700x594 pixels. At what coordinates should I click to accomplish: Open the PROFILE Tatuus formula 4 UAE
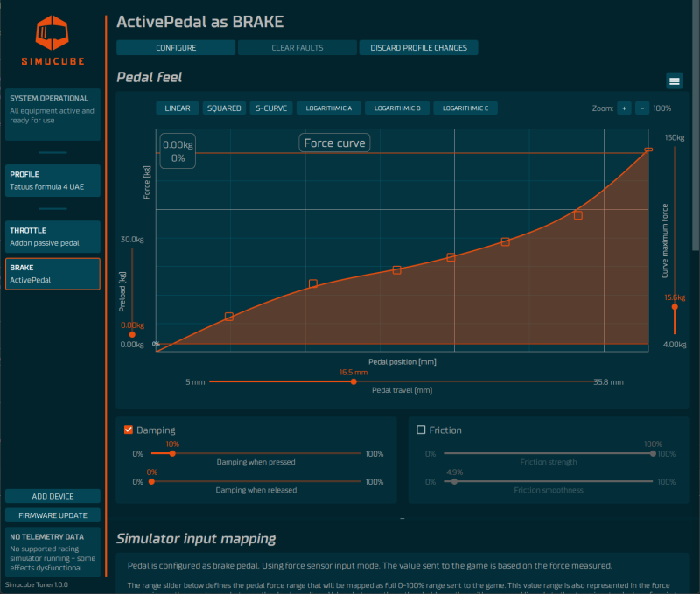(52, 181)
